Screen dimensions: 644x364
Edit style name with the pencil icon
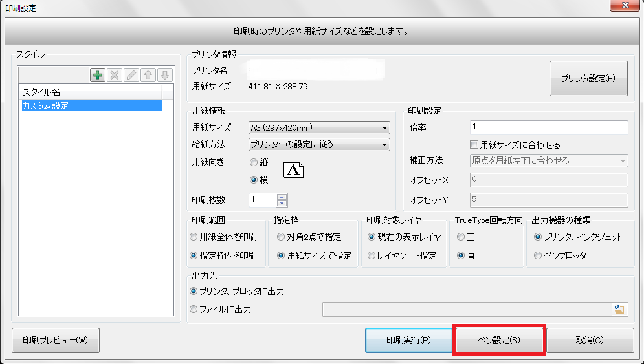pos(131,75)
